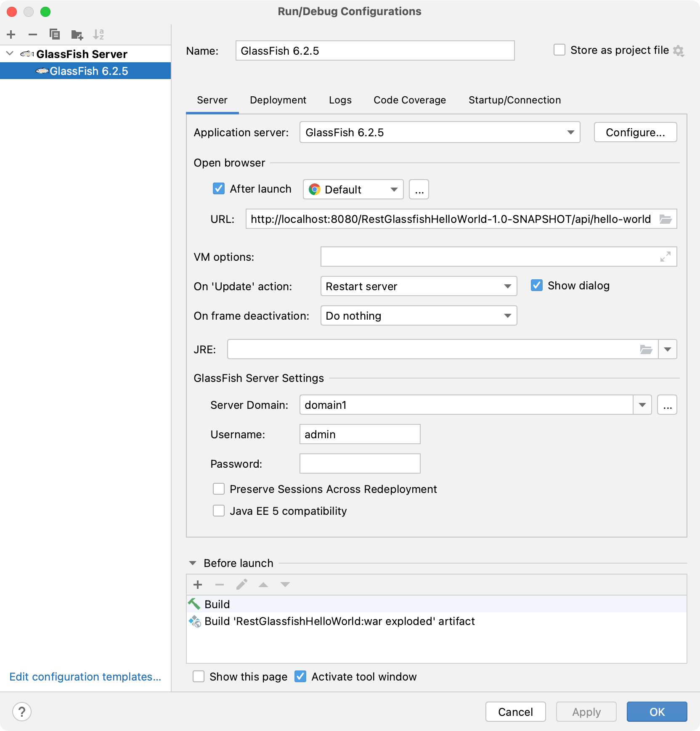700x731 pixels.
Task: Collapse the GlassFish Server tree node
Action: tap(10, 53)
